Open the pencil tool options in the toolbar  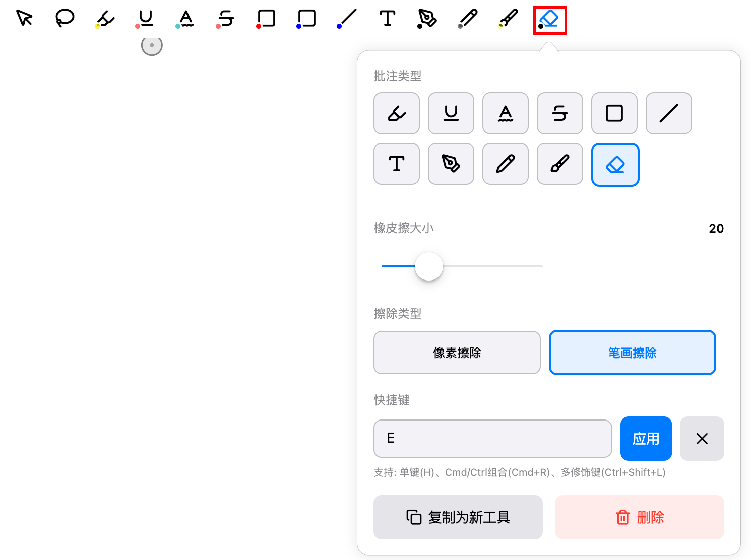pyautogui.click(x=467, y=19)
